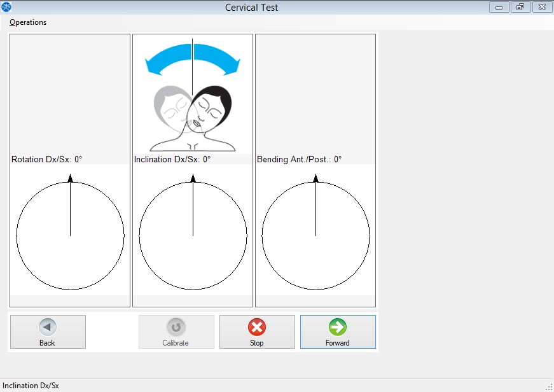Click the 'Cervical Test' window title
The height and width of the screenshot is (392, 554).
pos(252,8)
